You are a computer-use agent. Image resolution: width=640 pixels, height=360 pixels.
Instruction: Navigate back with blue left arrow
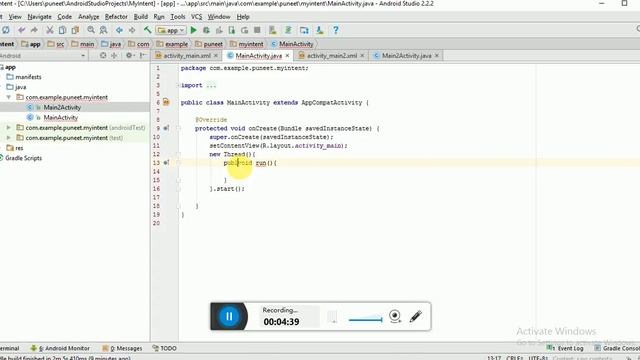pyautogui.click(x=119, y=30)
